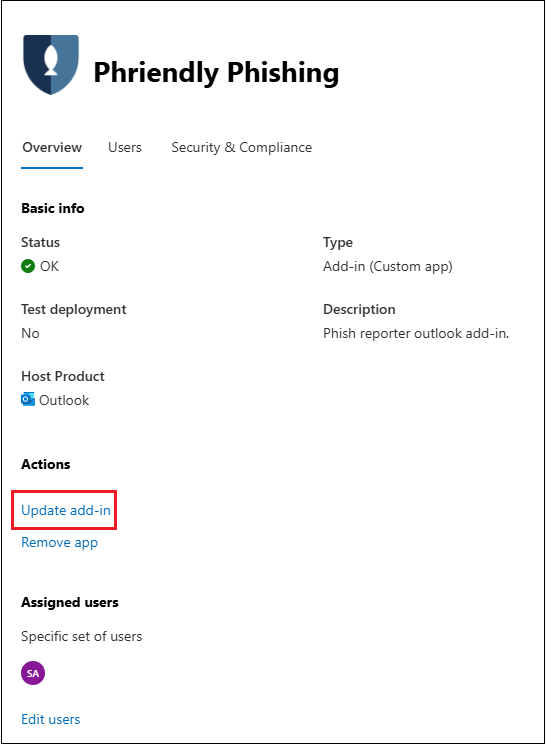This screenshot has height=745, width=547.
Task: Click the Phriendly Phishing title text
Action: [x=216, y=73]
